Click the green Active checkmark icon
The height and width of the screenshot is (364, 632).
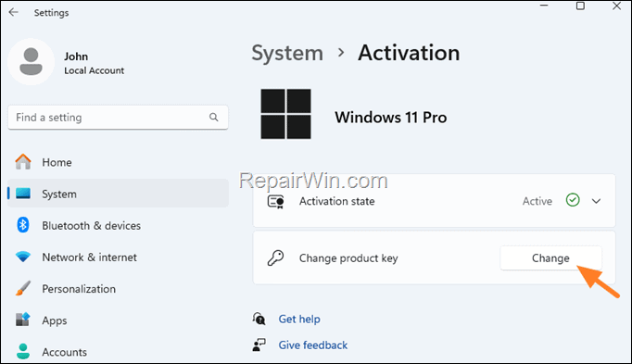(573, 200)
